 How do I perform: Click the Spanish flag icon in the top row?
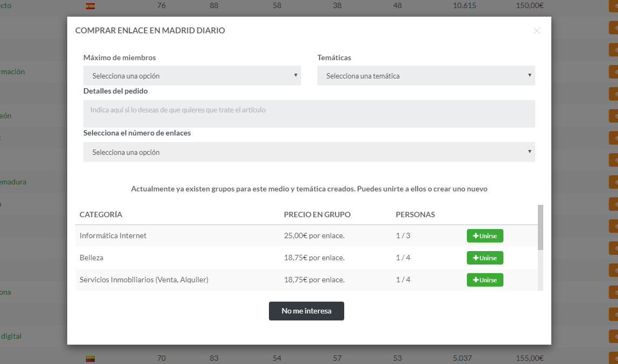click(x=90, y=6)
